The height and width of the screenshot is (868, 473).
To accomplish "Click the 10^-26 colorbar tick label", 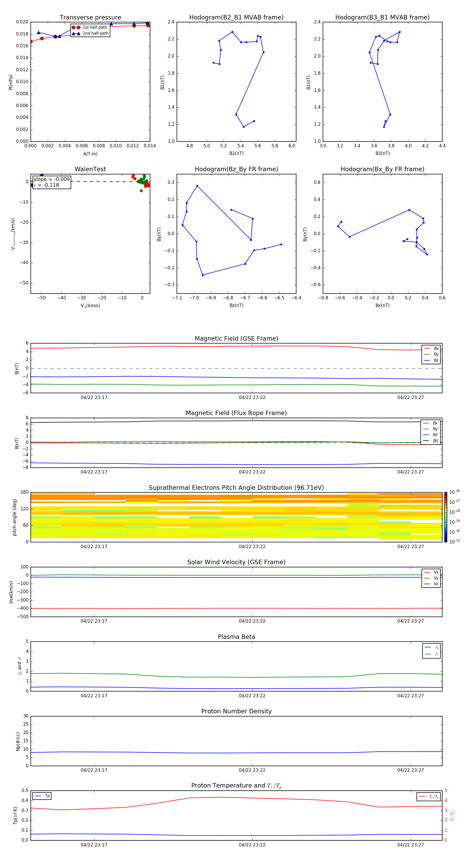I will 455,492.
